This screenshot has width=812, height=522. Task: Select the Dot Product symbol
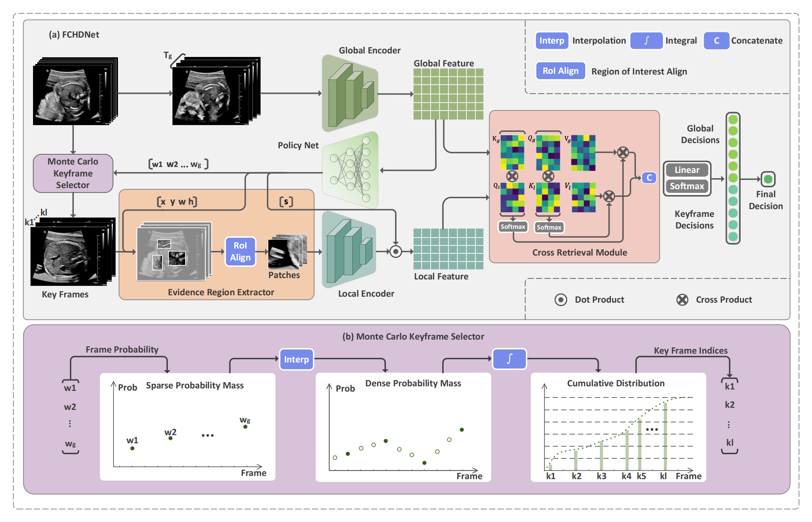(x=561, y=299)
